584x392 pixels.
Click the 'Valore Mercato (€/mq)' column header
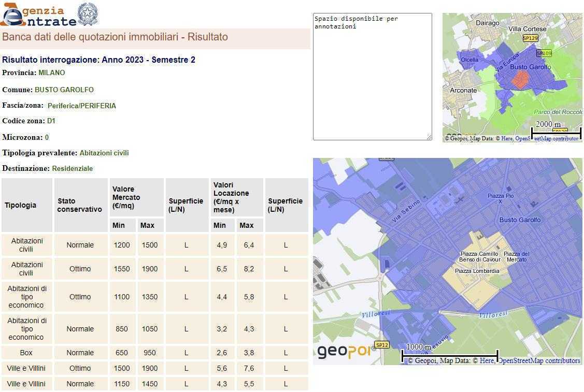coord(136,197)
